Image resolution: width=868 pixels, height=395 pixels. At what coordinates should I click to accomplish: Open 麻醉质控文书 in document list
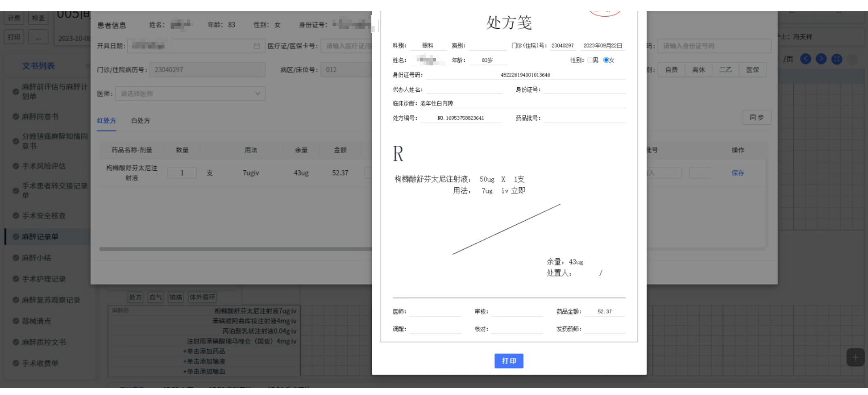tap(44, 342)
